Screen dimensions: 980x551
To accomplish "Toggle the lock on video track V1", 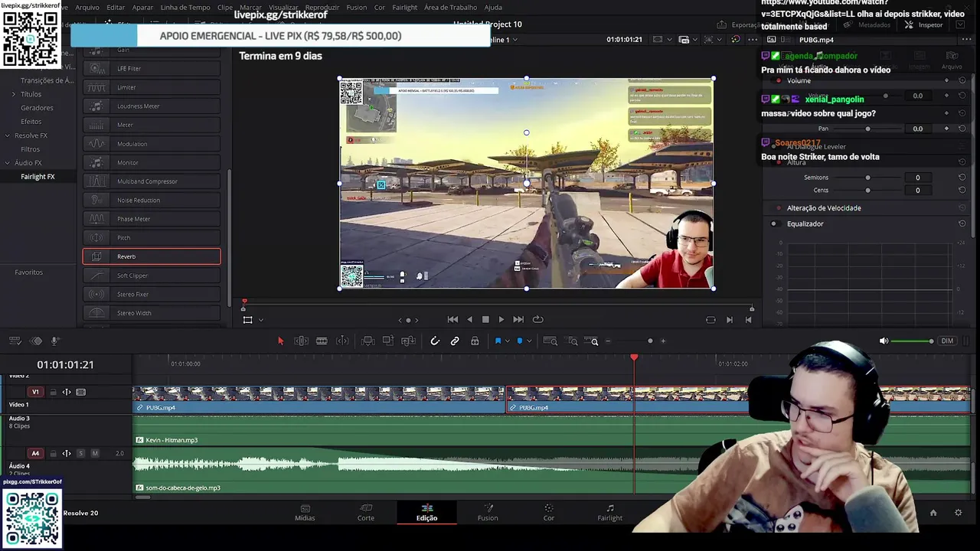I will [53, 392].
